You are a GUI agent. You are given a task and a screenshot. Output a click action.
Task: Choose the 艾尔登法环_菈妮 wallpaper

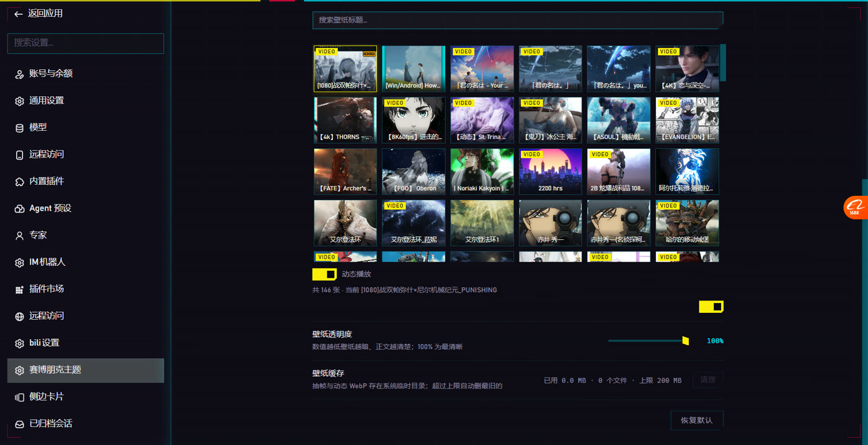point(414,223)
